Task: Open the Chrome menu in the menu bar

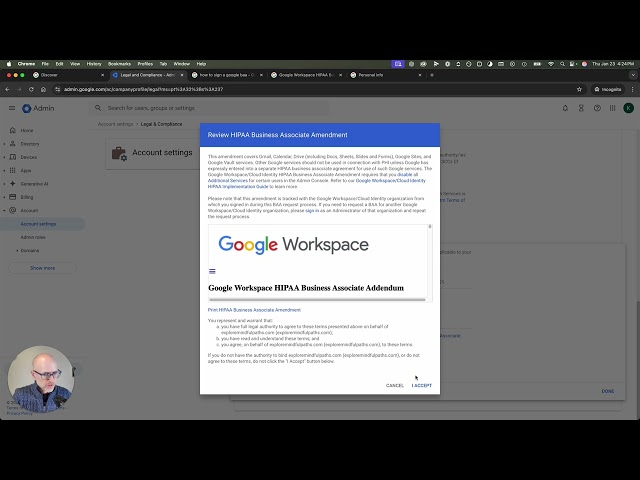Action: [x=27, y=64]
